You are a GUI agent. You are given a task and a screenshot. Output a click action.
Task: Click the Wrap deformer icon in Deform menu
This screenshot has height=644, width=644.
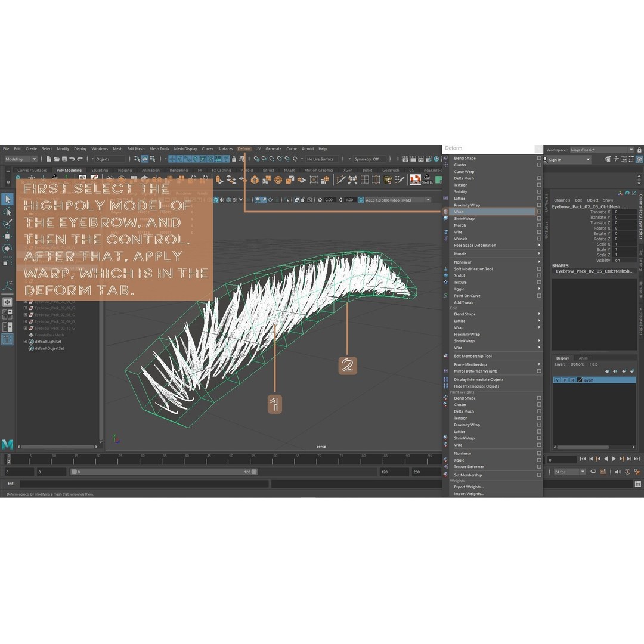(446, 212)
